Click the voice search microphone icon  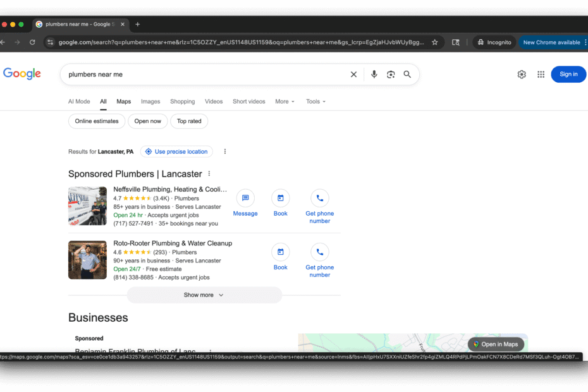[374, 75]
